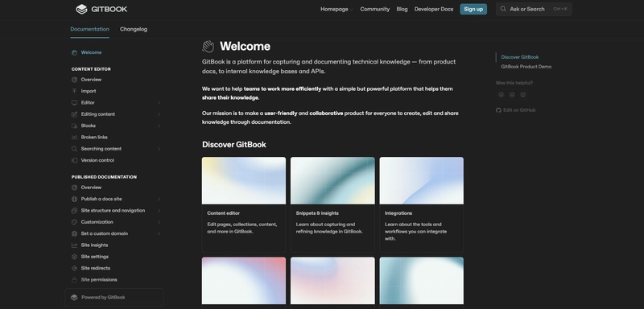The width and height of the screenshot is (644, 309).
Task: Click the Sign up button
Action: pyautogui.click(x=473, y=9)
